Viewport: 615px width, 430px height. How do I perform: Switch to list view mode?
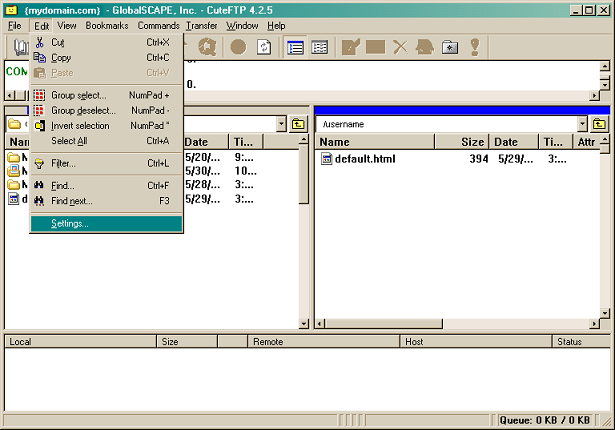click(x=320, y=47)
